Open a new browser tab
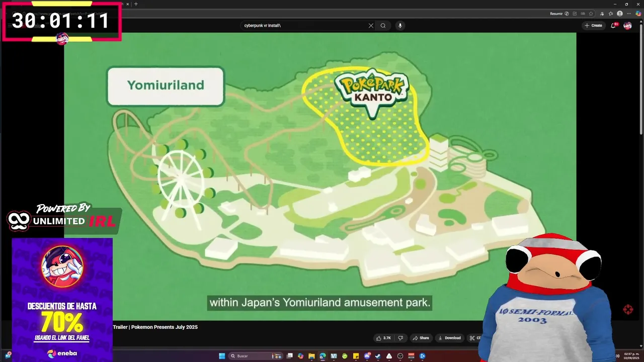 tap(136, 4)
